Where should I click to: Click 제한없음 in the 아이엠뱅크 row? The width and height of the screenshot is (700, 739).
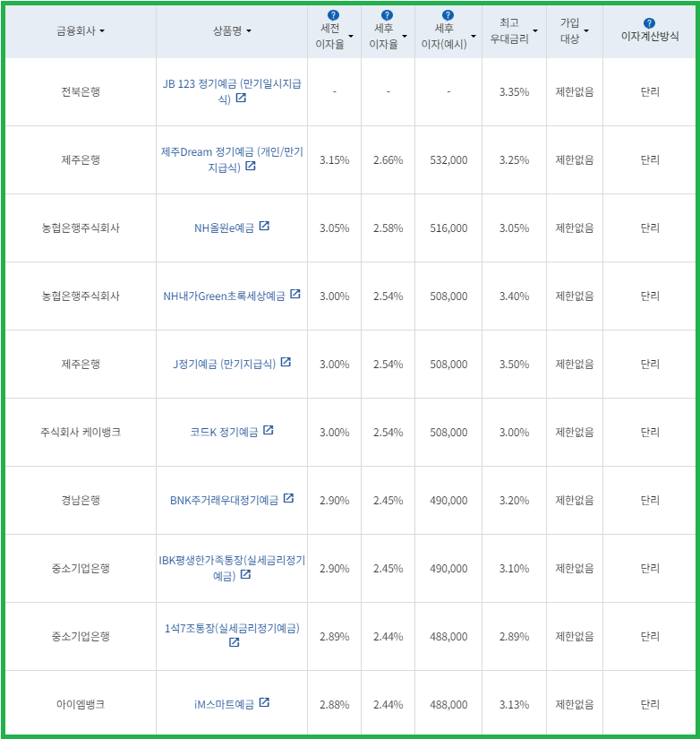pyautogui.click(x=574, y=705)
